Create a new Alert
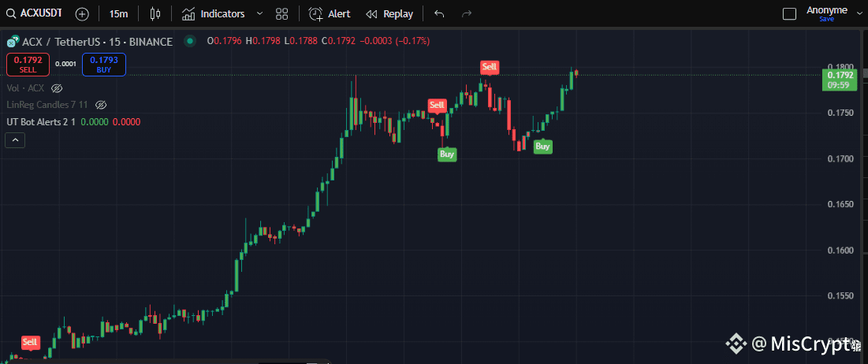Screen dimensions: 868x364 [x=330, y=14]
